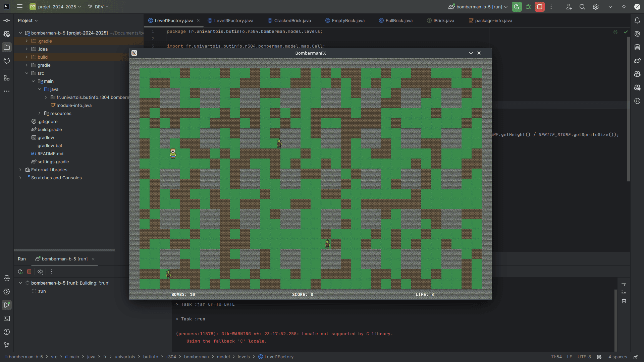Stop the running bomberman-b-5 configuration
Viewport: 644px width, 362px height.
coord(540,7)
